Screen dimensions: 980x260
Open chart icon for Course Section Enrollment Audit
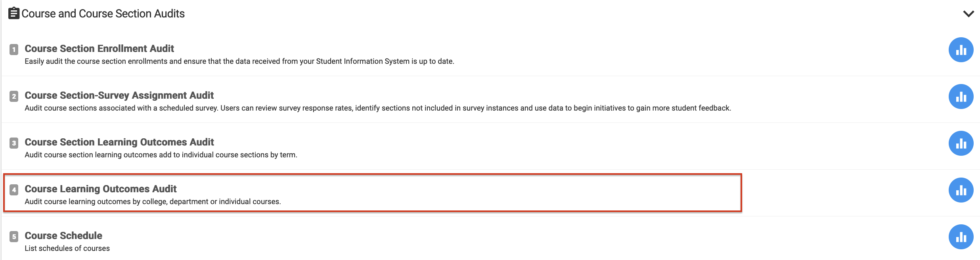(961, 50)
